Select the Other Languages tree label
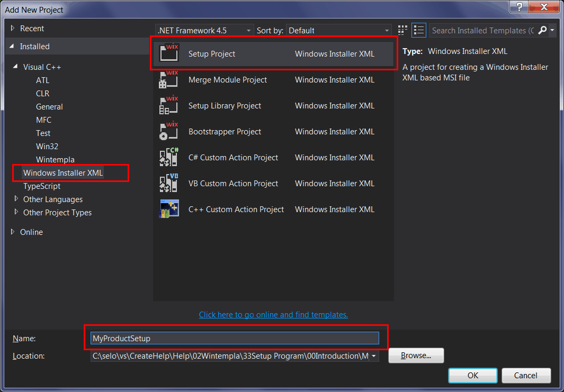 click(x=53, y=199)
